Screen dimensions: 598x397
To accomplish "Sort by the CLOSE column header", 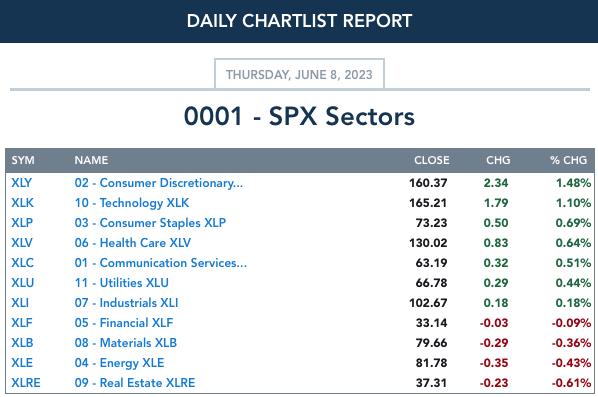I will coord(432,160).
